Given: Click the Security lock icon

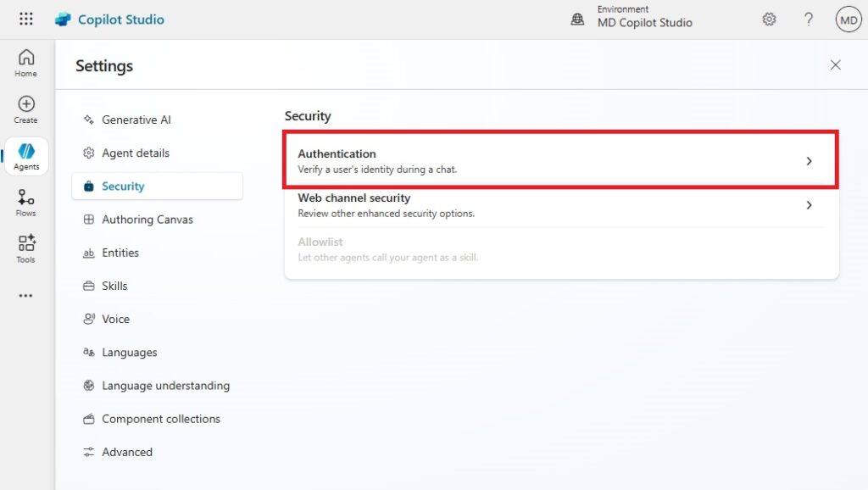Looking at the screenshot, I should [88, 186].
